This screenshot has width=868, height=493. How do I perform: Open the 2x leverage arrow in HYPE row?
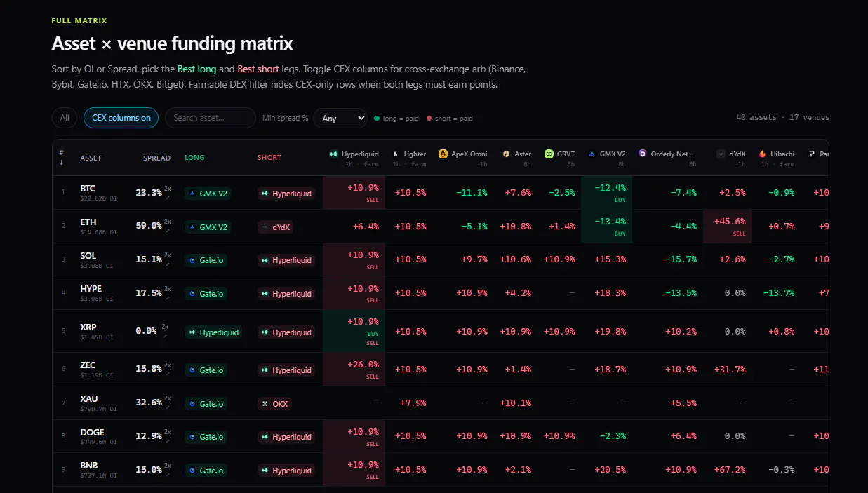coord(167,298)
